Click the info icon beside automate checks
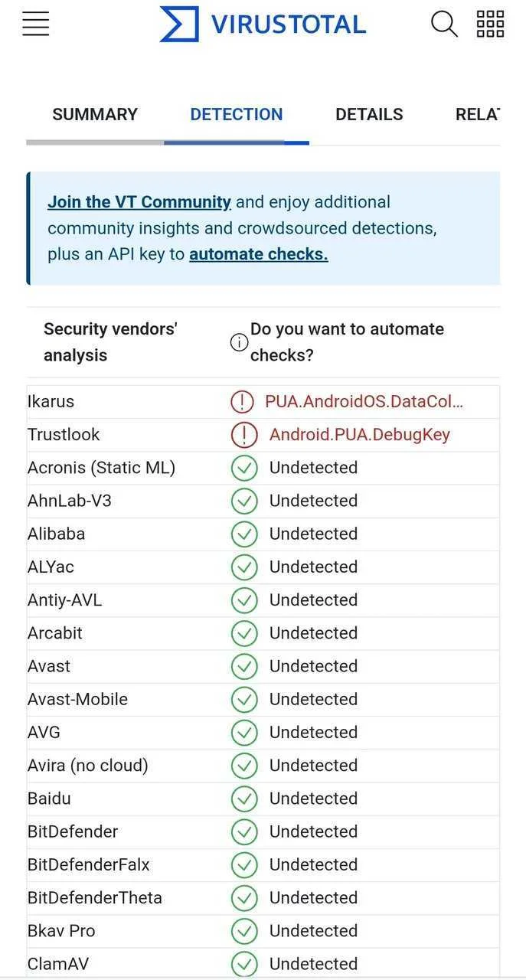Screen dimensions: 526x980 [239, 342]
